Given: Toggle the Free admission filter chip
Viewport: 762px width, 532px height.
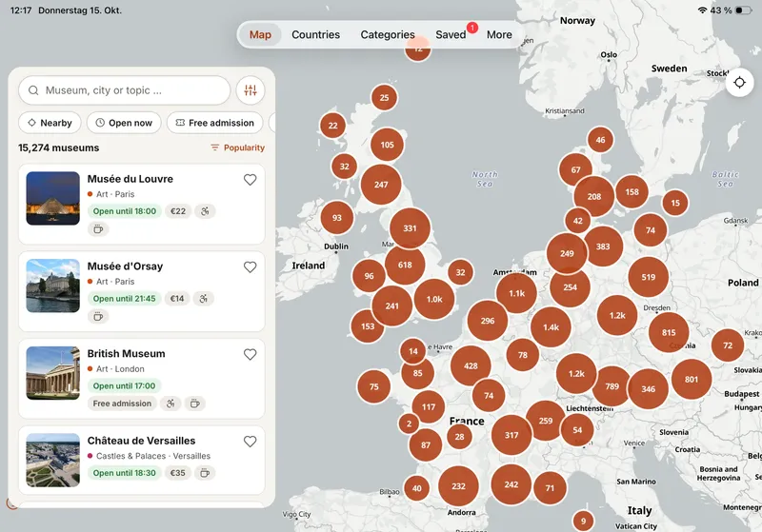Looking at the screenshot, I should coord(215,123).
